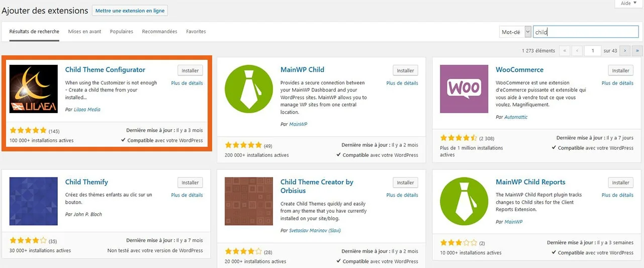The width and height of the screenshot is (644, 268).
Task: Click the star rating of Child Theme Configurator
Action: [x=28, y=130]
